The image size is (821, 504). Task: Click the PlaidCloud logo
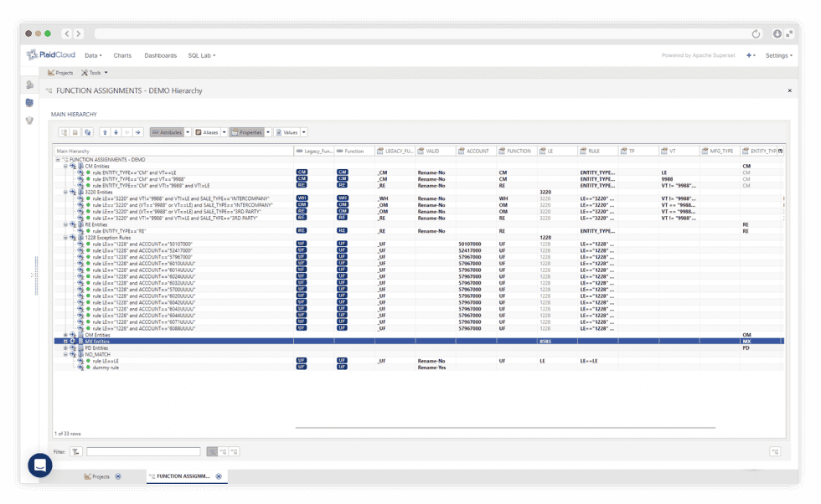click(x=51, y=54)
